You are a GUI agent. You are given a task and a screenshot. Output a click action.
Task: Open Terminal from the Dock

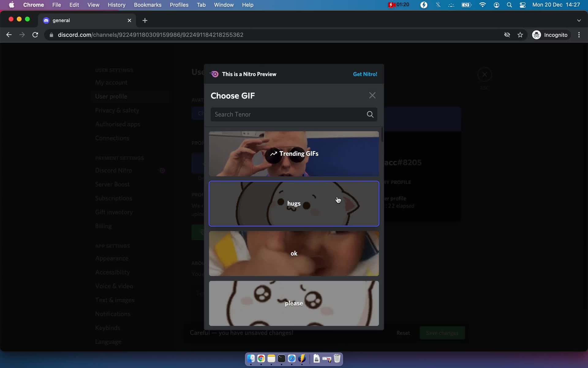pyautogui.click(x=281, y=358)
